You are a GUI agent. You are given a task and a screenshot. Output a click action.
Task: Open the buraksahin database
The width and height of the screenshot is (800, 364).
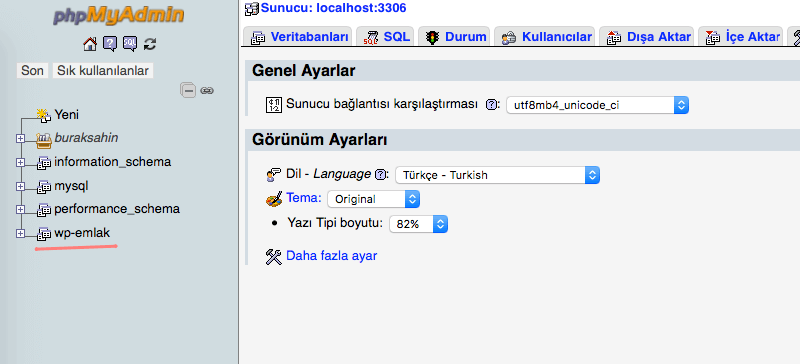86,138
